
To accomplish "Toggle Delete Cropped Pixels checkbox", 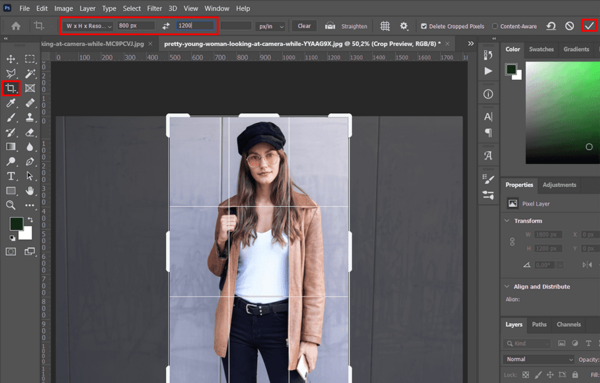I will tap(424, 26).
